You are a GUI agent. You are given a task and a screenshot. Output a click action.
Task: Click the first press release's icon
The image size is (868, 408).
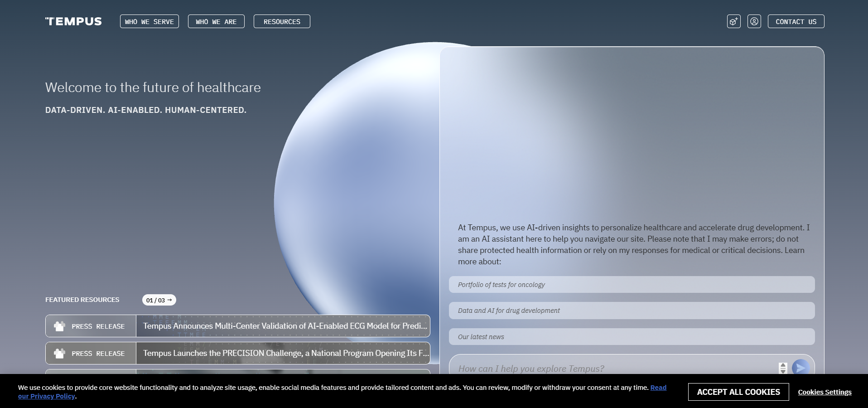59,326
